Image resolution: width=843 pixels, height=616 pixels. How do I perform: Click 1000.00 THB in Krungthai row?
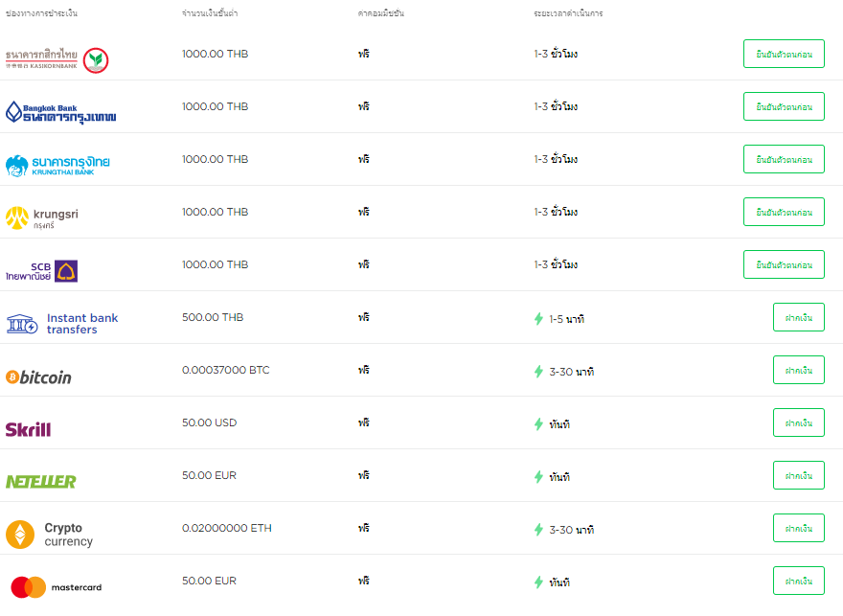[x=215, y=159]
